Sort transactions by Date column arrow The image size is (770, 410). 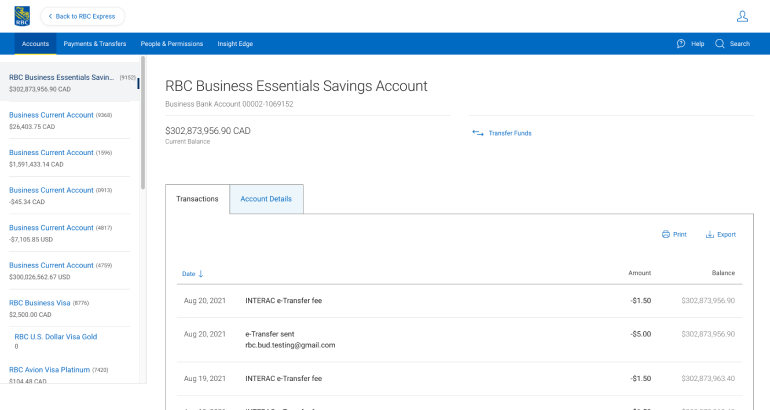point(201,273)
